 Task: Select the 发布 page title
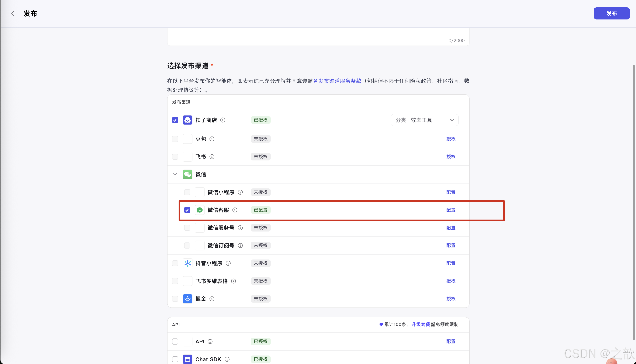tap(30, 13)
